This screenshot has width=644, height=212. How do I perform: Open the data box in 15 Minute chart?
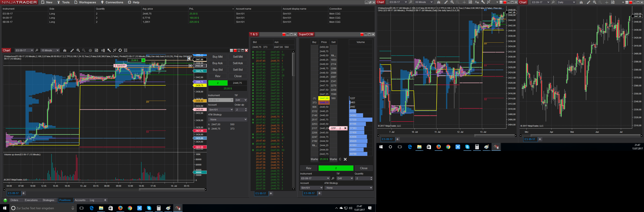[x=96, y=50]
